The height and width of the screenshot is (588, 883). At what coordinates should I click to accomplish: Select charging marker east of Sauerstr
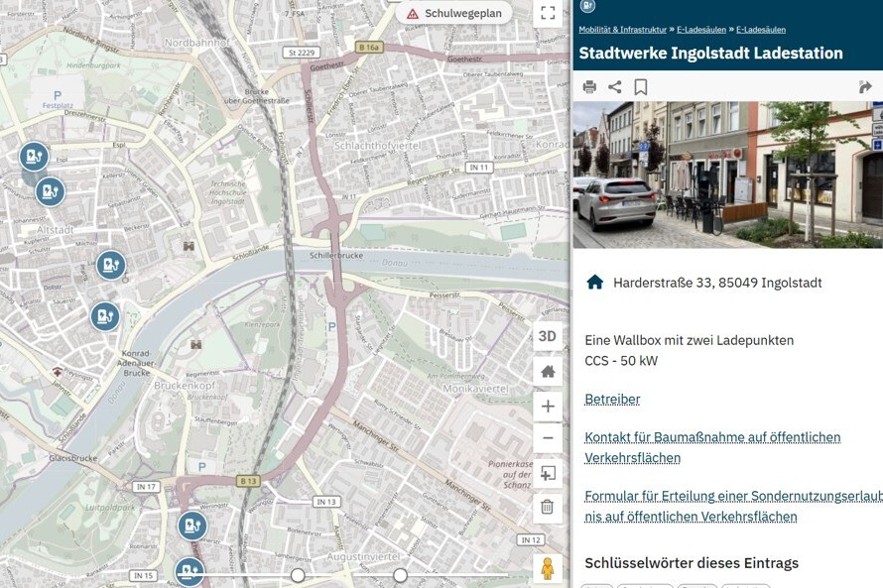(x=105, y=316)
